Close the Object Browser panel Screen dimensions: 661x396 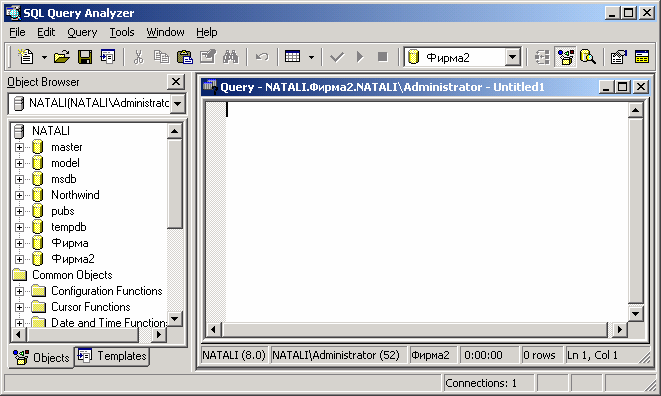176,81
